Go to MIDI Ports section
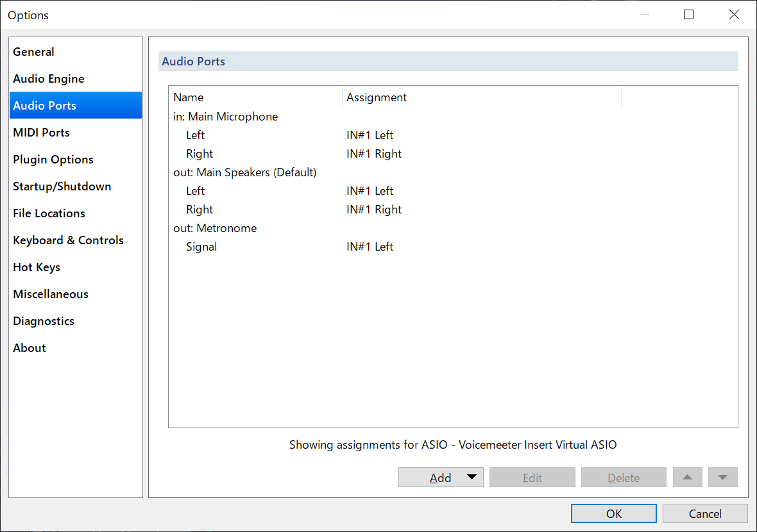This screenshot has height=532, width=757. 41,133
